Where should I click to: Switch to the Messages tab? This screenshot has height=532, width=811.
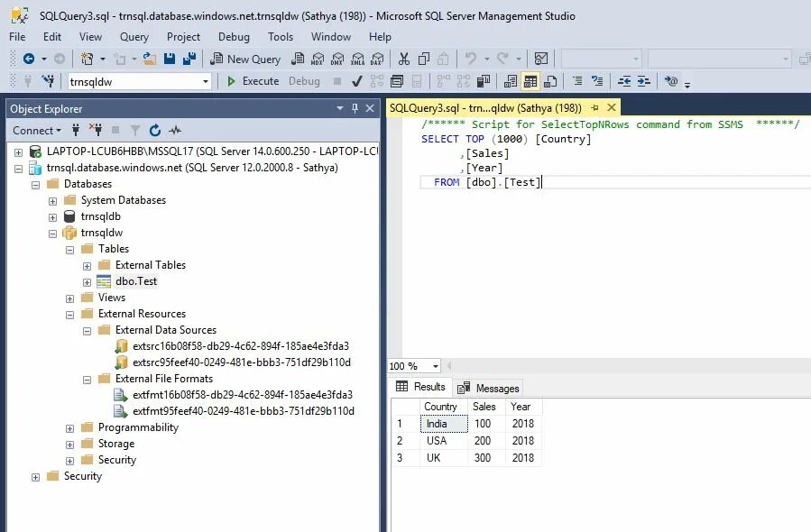pyautogui.click(x=488, y=388)
